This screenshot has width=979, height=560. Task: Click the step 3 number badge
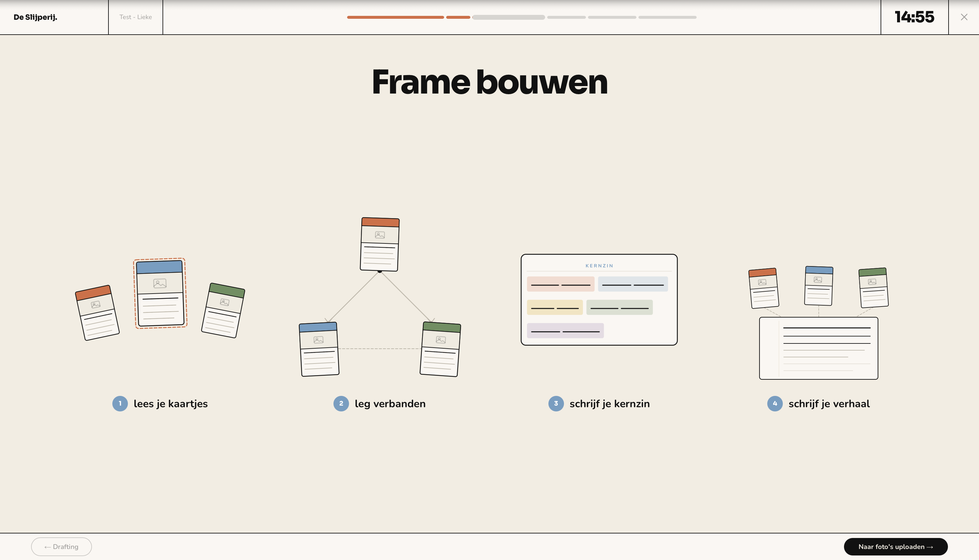[x=556, y=403]
